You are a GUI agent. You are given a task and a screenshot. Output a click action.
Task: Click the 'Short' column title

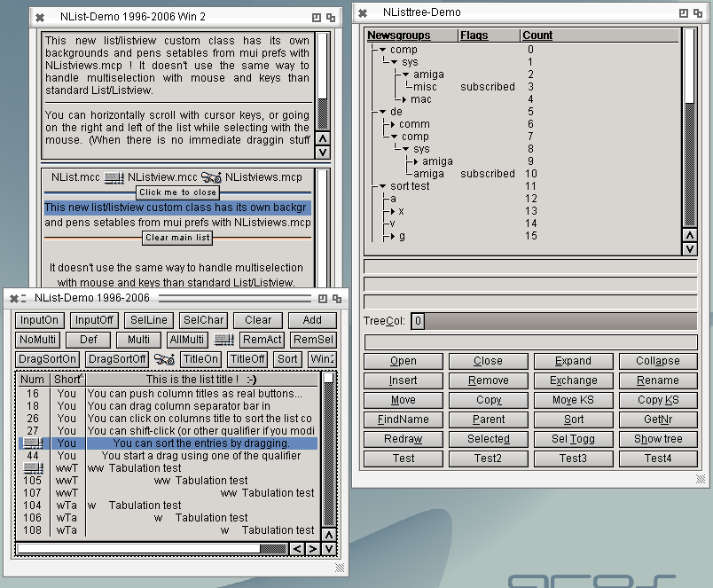(67, 380)
